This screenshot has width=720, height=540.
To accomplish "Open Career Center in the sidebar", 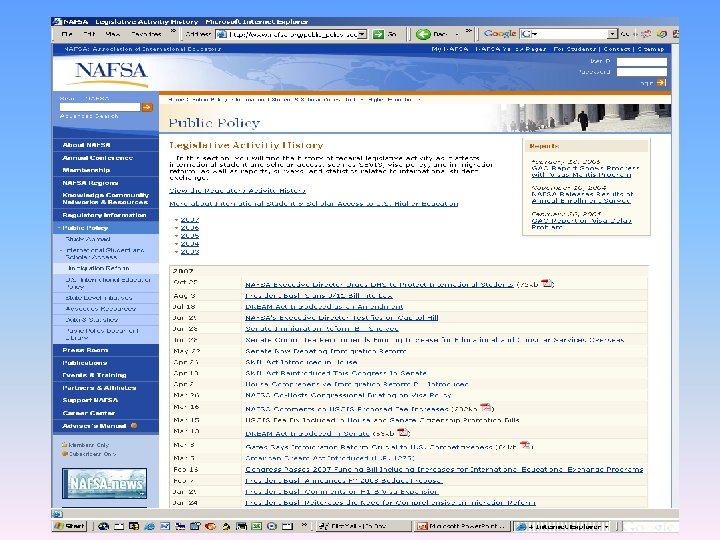I will pyautogui.click(x=89, y=413).
